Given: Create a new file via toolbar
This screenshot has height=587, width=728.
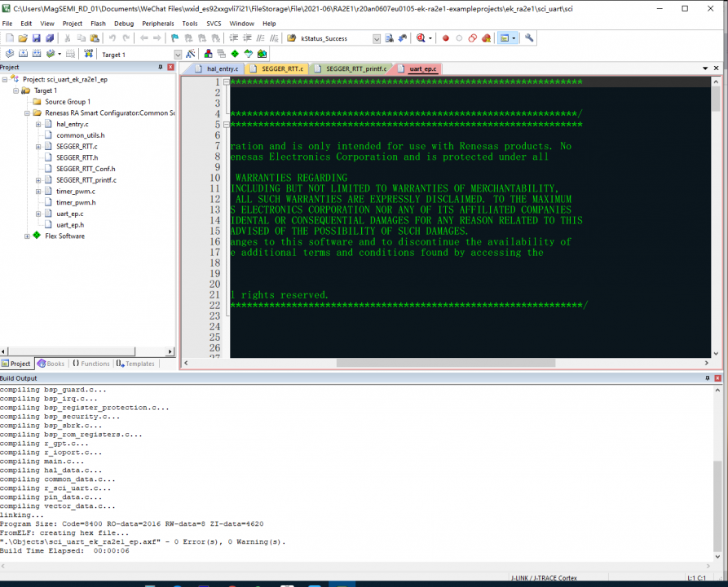Looking at the screenshot, I should pyautogui.click(x=9, y=38).
